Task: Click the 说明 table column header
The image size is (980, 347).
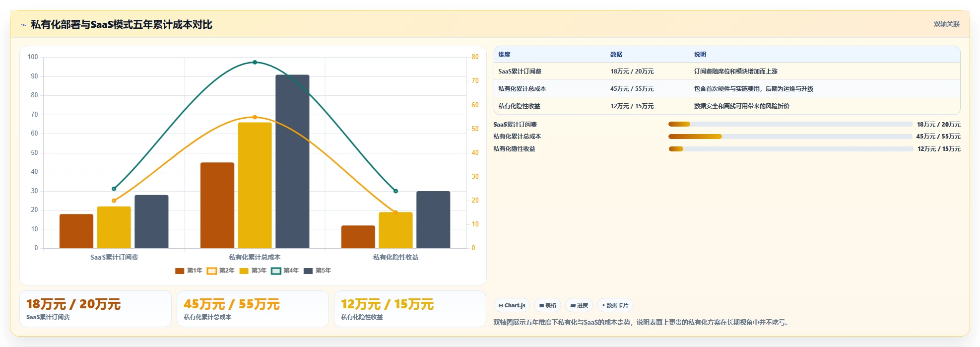Action: (x=700, y=55)
